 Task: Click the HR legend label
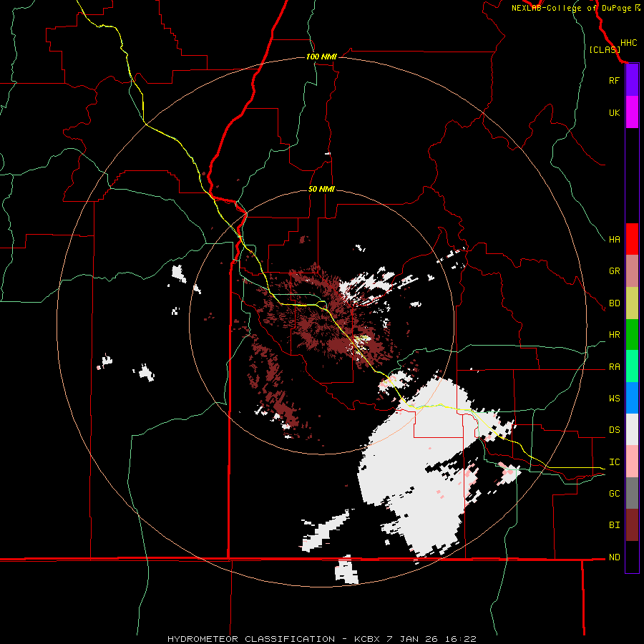614,335
